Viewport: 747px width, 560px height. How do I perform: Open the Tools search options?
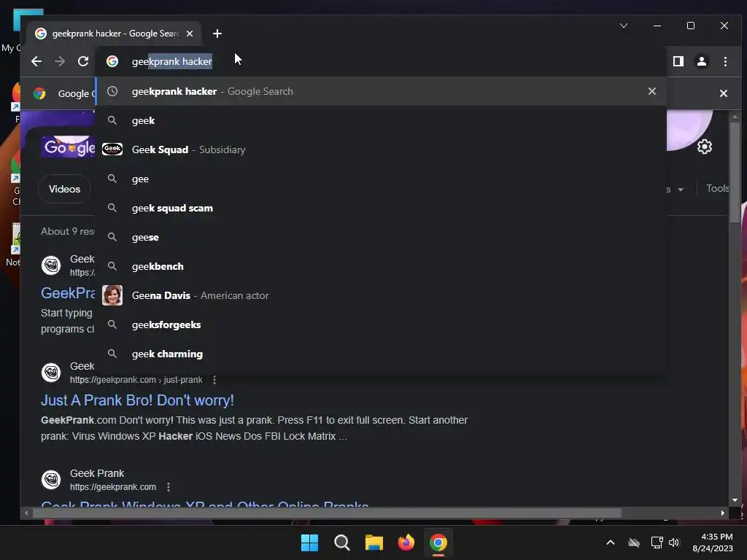click(717, 188)
